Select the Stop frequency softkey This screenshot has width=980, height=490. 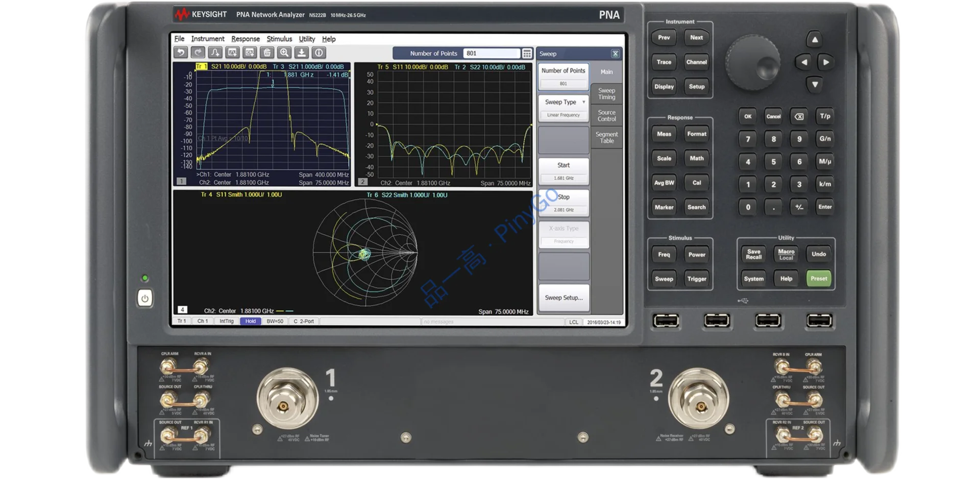pos(563,203)
